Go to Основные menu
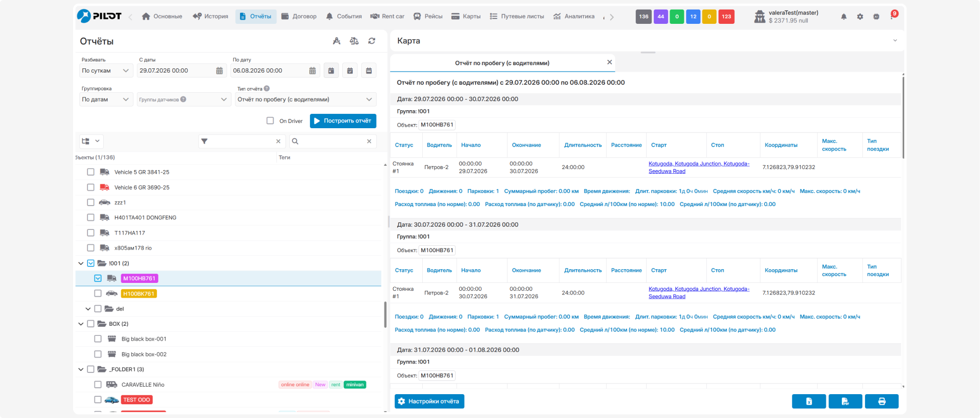The image size is (980, 418). point(162,16)
